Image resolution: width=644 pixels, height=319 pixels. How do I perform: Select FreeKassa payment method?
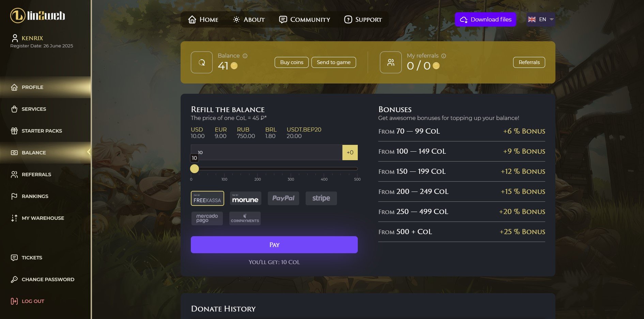(207, 198)
